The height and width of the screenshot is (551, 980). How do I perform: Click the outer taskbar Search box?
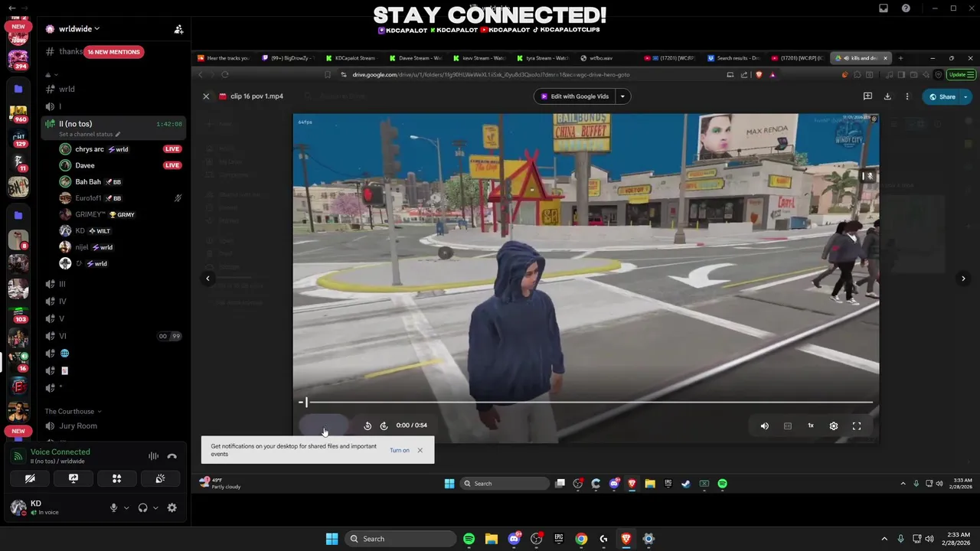[400, 539]
